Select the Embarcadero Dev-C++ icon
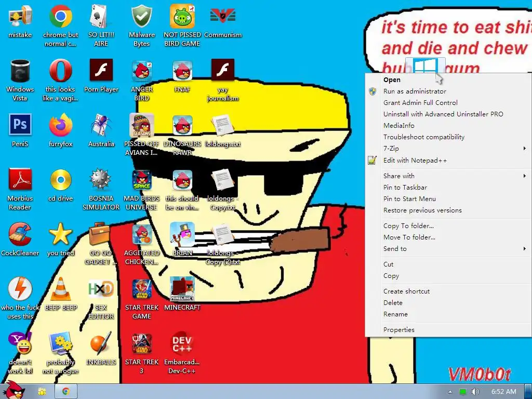The width and height of the screenshot is (532, 399). click(182, 343)
